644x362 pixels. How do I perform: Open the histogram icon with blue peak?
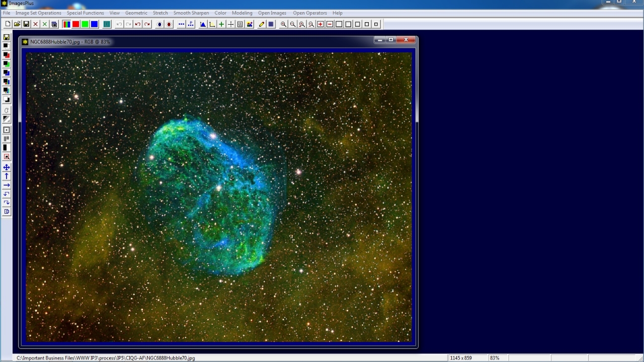(203, 24)
